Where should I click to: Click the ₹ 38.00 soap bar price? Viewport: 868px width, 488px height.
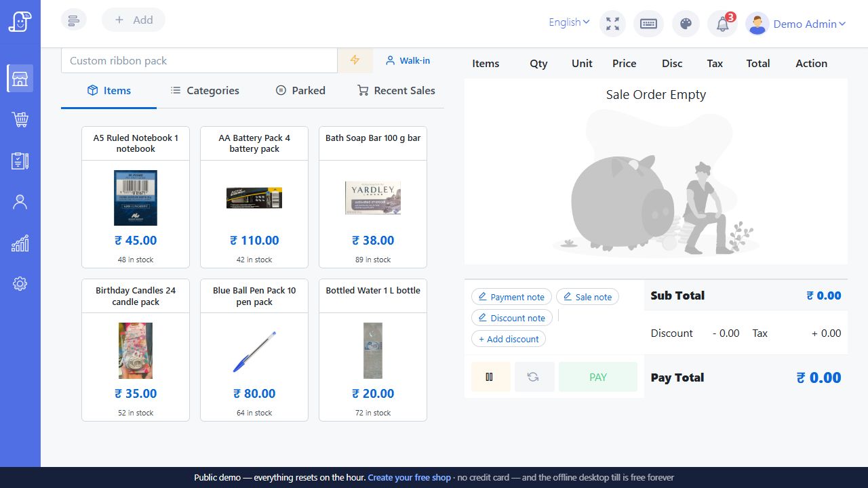[373, 241]
